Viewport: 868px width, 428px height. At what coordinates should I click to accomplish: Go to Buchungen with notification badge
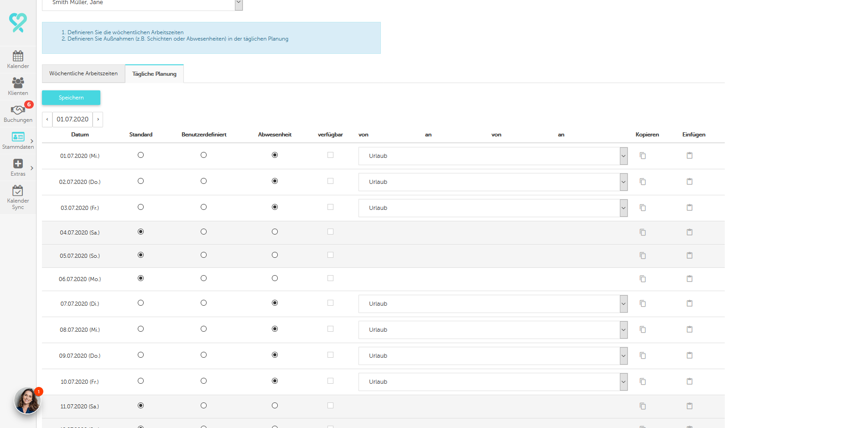click(x=18, y=113)
